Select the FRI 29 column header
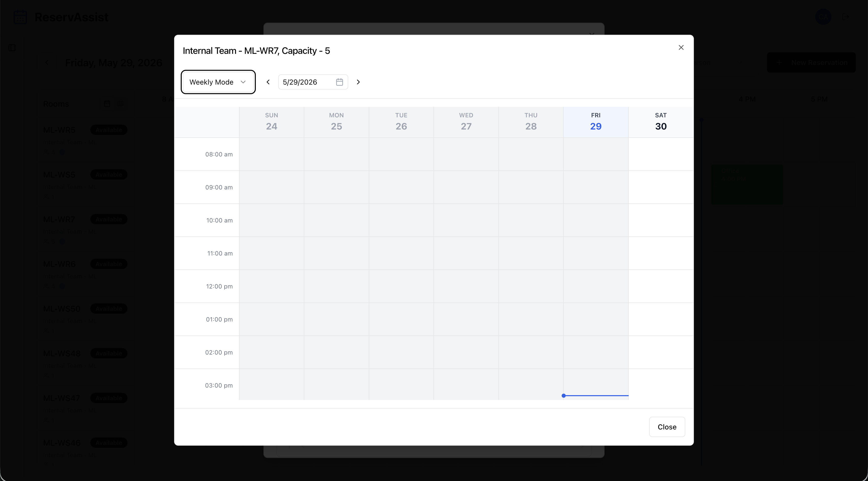Viewport: 868px width, 481px height. point(596,122)
